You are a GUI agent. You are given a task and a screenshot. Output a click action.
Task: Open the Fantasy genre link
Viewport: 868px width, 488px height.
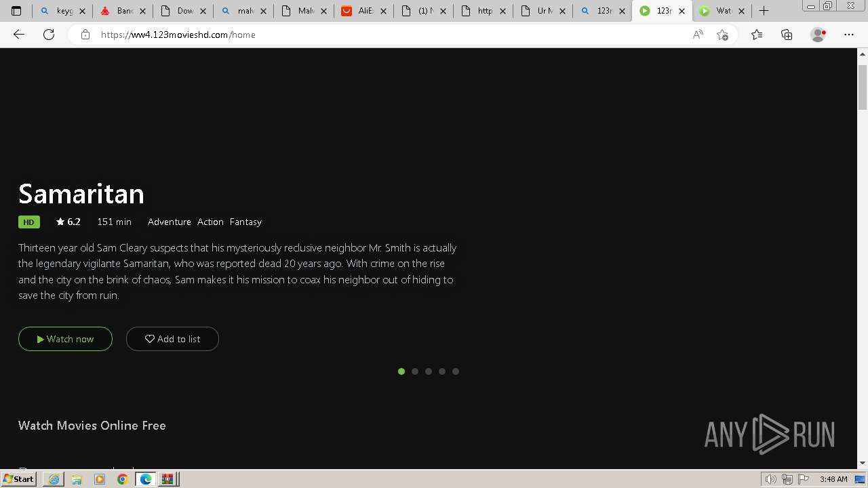pos(245,222)
